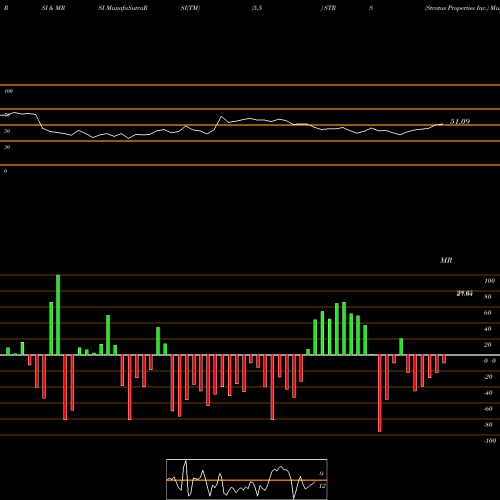Open the mini oscillator chart thumbnail
The height and width of the screenshot is (500, 500).
click(x=247, y=479)
